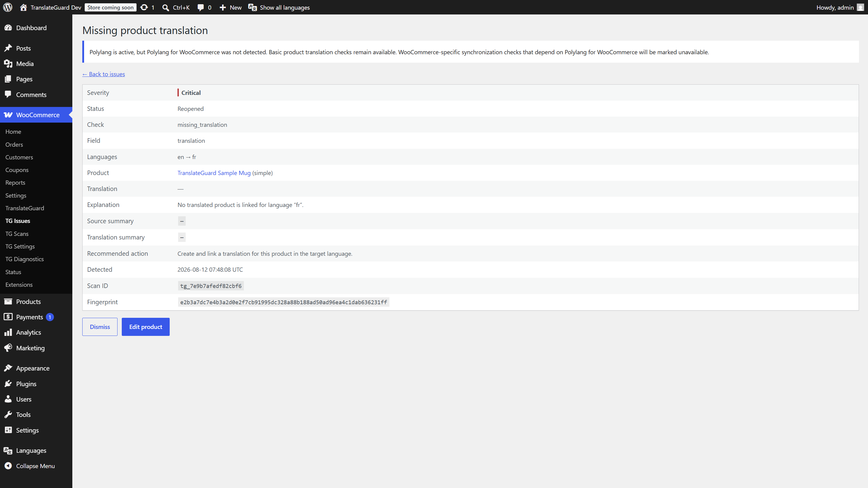The image size is (868, 488).
Task: Click the Polylang notice message
Action: coord(399,52)
